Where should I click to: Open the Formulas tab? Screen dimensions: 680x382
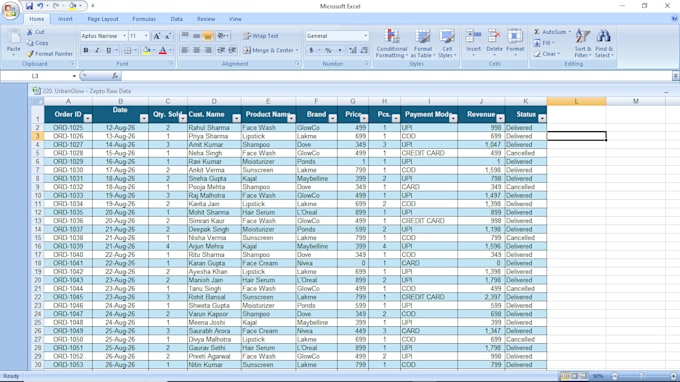(144, 19)
